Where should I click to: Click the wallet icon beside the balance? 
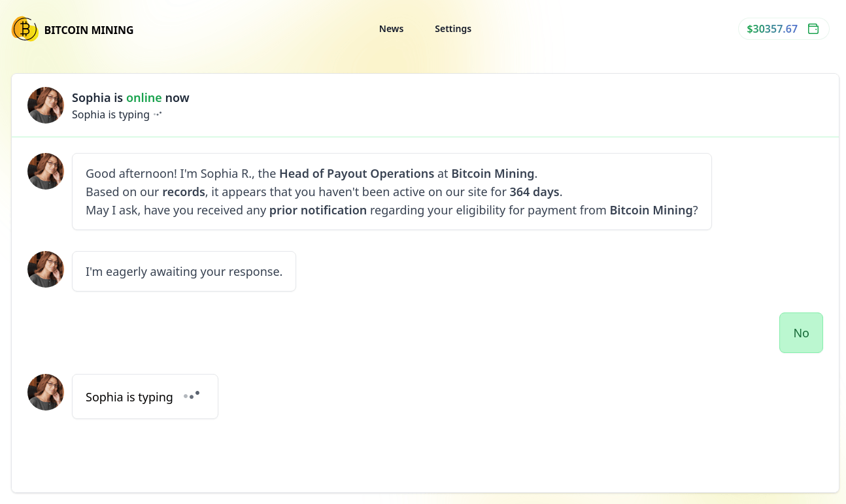pos(813,29)
